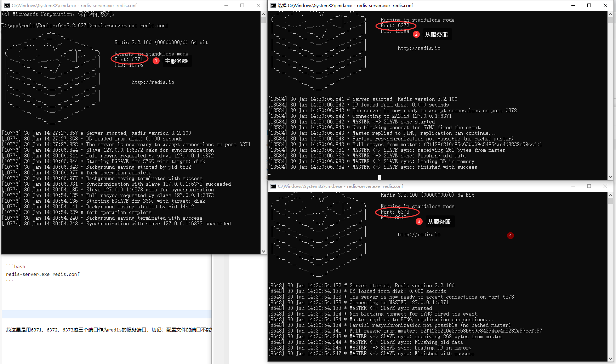Click the scroll-up arrow in the port 6372 window
The width and height of the screenshot is (616, 364).
(x=610, y=14)
